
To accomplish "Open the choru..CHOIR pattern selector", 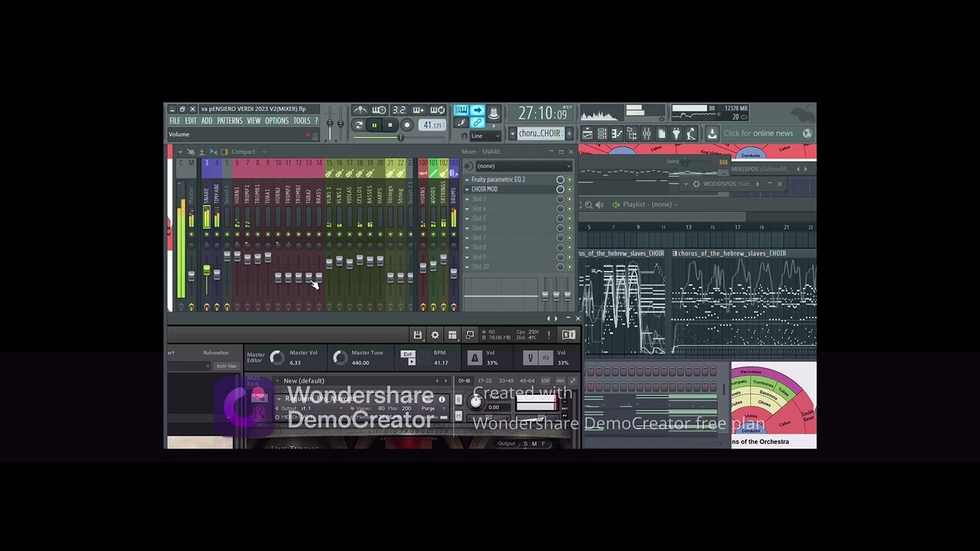I will (x=541, y=133).
